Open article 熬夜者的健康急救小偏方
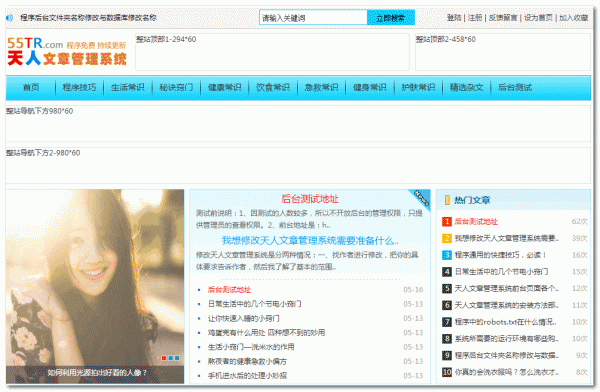Screen dimensions: 600x392 247,361
